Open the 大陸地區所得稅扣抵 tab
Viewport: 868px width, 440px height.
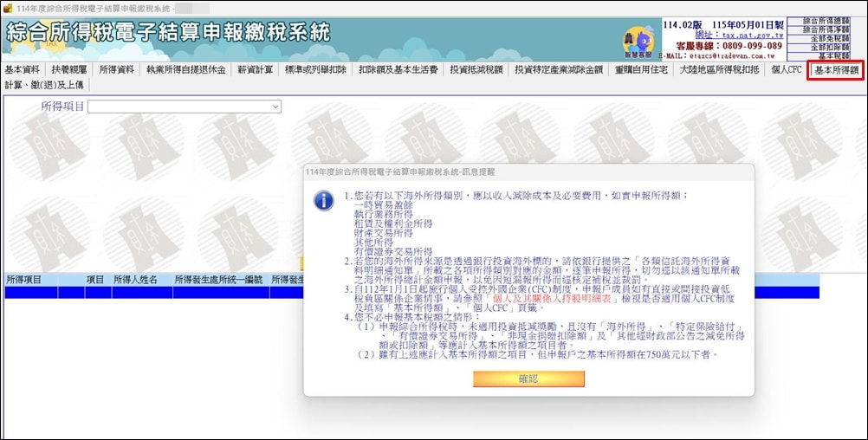pos(719,70)
